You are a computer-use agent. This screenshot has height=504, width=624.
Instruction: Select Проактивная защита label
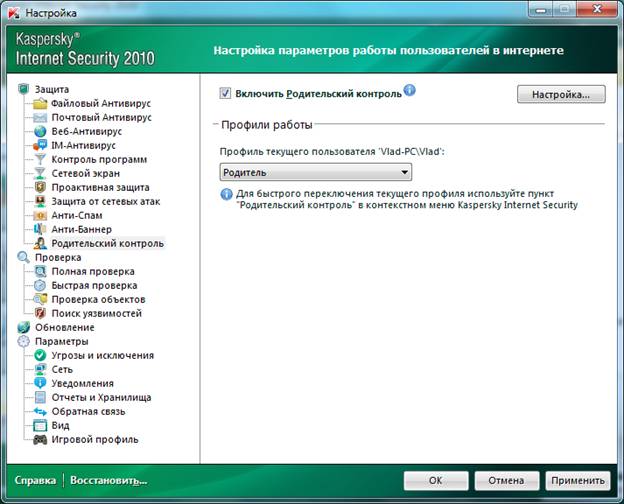click(100, 188)
